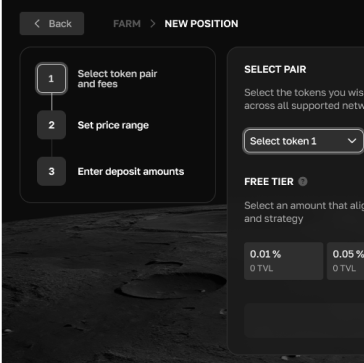Select step 1 number box
364x363 pixels.
pyautogui.click(x=51, y=79)
